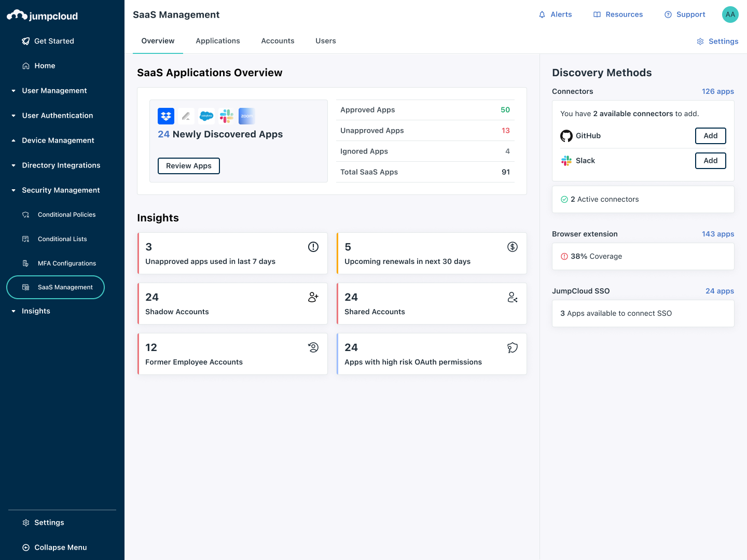The width and height of the screenshot is (747, 560).
Task: Click the high risk OAuth shield icon
Action: pyautogui.click(x=512, y=347)
